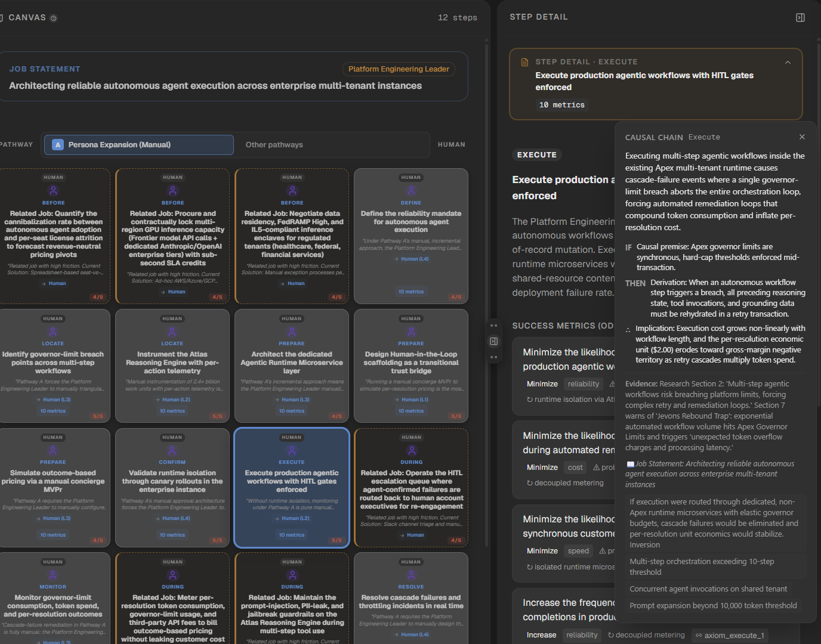The width and height of the screenshot is (821, 644).
Task: Click the human icon on the Simulate outcome-based pricing card
Action: 53,451
